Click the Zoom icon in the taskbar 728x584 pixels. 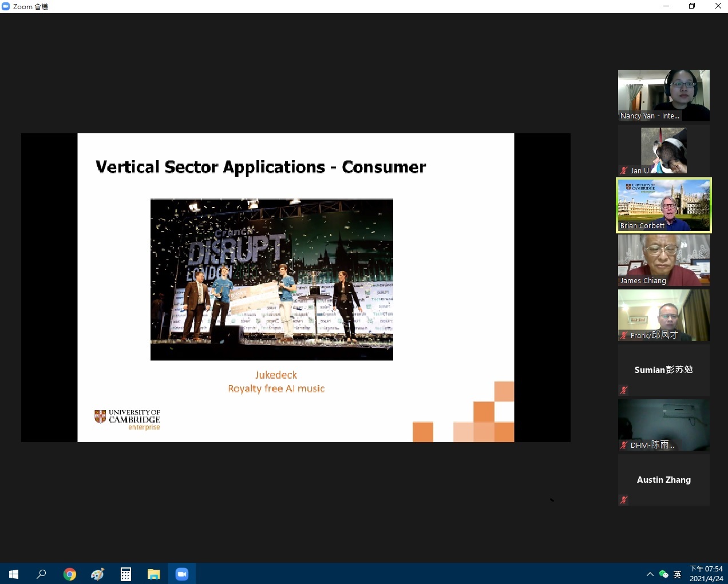coord(182,574)
